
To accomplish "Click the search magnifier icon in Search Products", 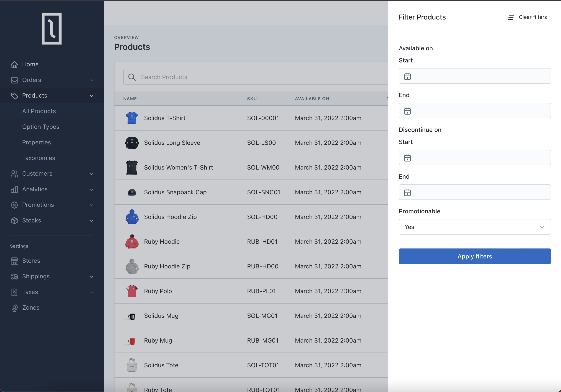I will (132, 77).
